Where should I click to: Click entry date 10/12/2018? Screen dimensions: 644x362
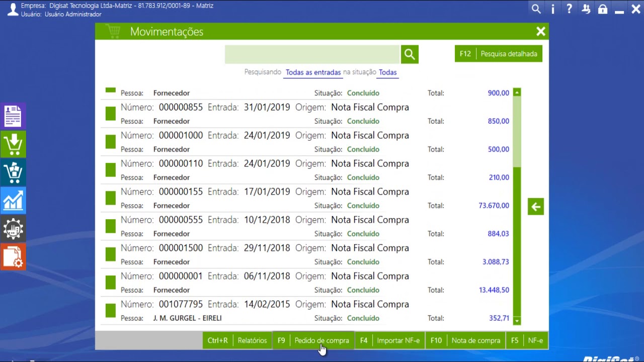point(267,220)
